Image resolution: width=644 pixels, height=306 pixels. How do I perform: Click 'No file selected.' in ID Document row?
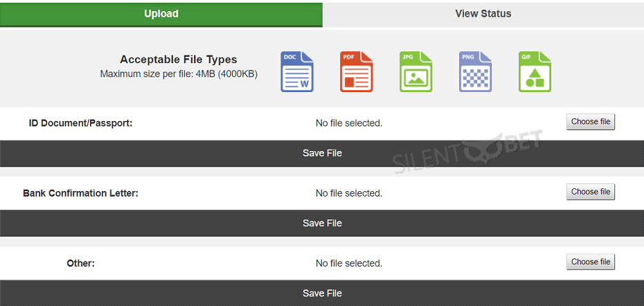click(349, 123)
